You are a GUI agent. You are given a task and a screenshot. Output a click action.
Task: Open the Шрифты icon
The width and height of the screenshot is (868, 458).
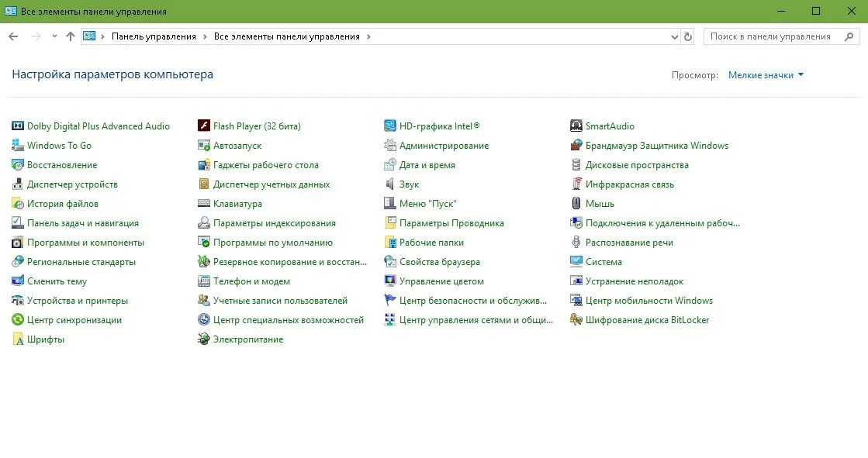(18, 339)
